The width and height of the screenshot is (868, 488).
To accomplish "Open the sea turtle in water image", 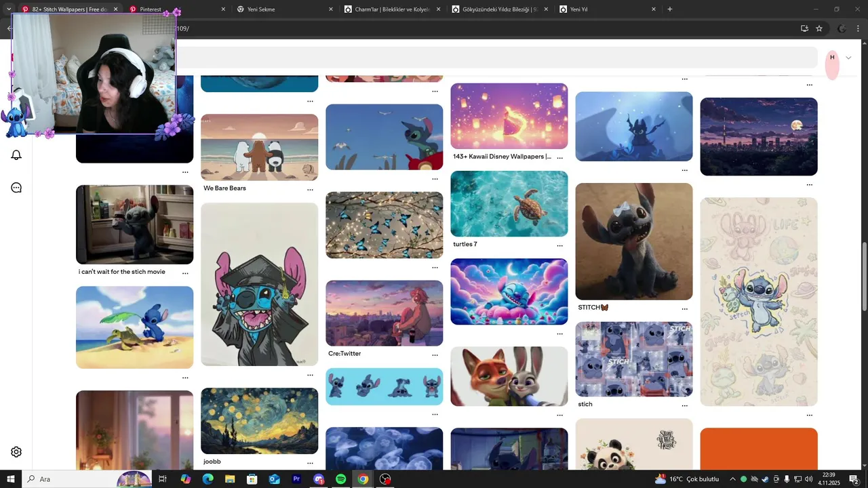I will (509, 203).
